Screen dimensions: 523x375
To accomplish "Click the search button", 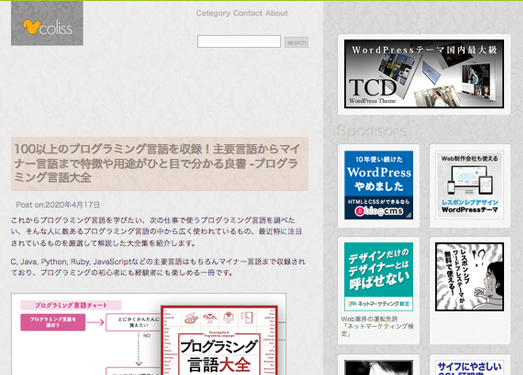I will point(297,42).
